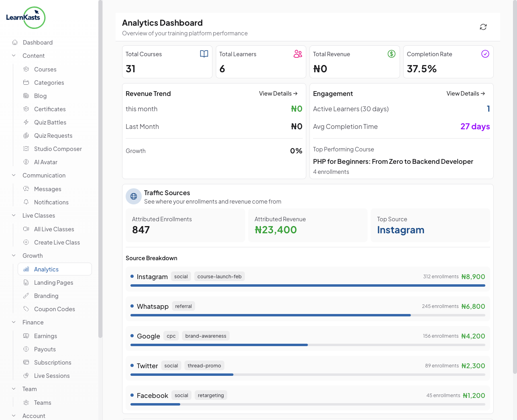Click the Create Live Class plus icon

[26, 242]
